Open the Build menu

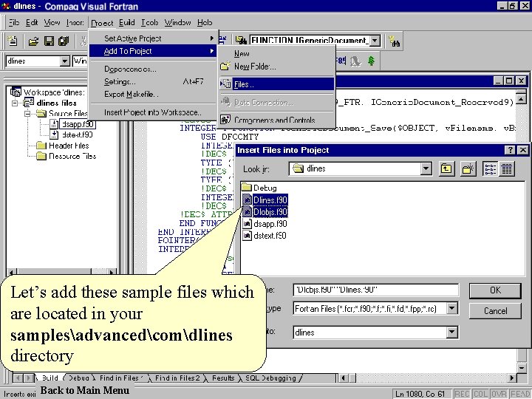point(127,23)
